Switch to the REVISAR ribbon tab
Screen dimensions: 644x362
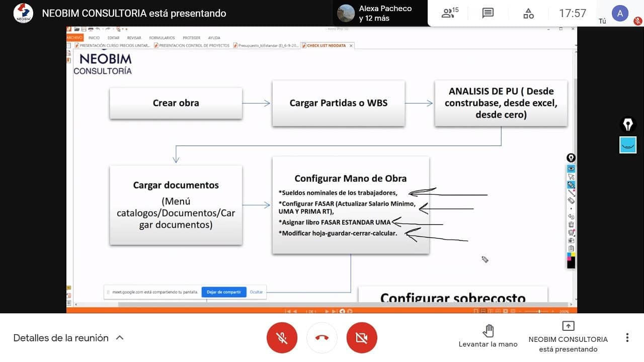(134, 38)
